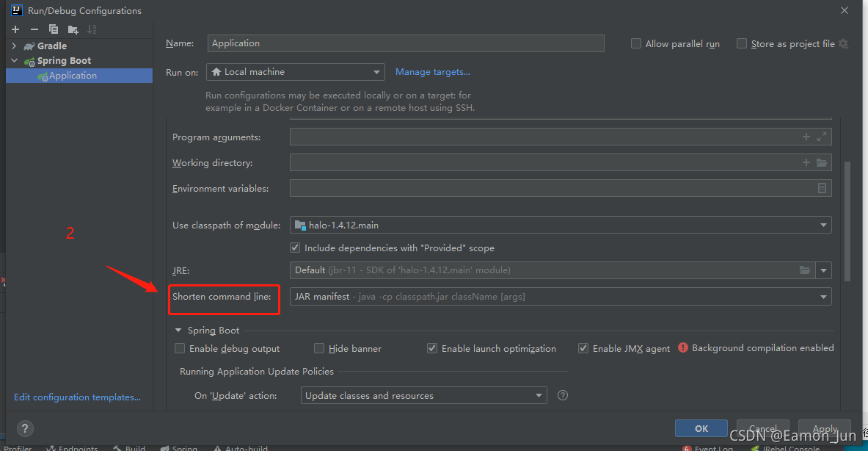Screen dimensions: 868x451
Task: Open the Environment variables editor icon
Action: pyautogui.click(x=822, y=188)
